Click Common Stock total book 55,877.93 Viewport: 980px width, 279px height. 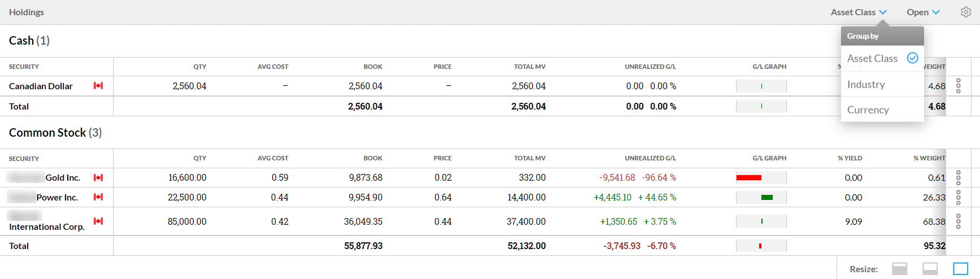click(363, 246)
